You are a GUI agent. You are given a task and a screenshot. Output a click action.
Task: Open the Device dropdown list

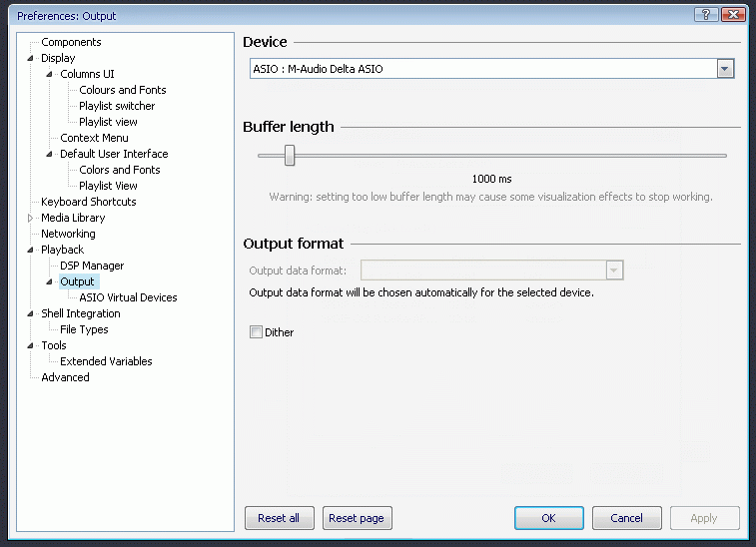pos(726,69)
